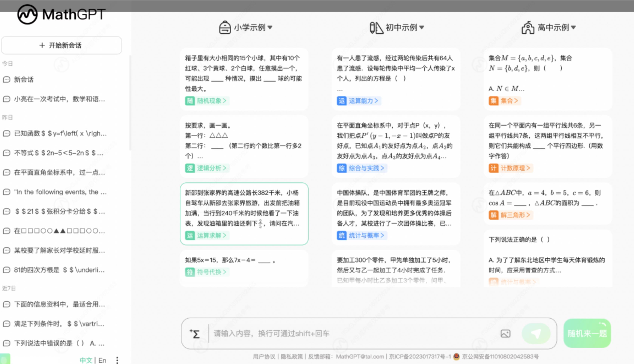This screenshot has height=364, width=634.
Task: Open the 解三角形 category tag
Action: pyautogui.click(x=511, y=215)
